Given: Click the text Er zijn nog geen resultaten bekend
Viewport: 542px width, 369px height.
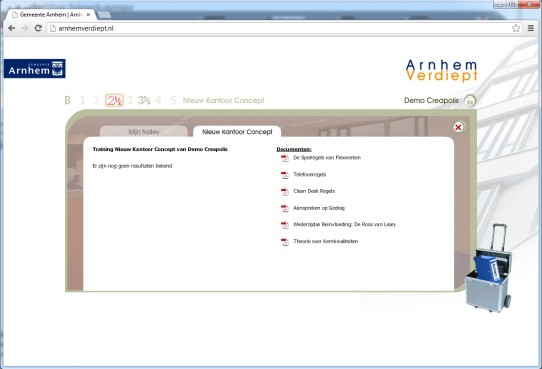Looking at the screenshot, I should [x=132, y=166].
